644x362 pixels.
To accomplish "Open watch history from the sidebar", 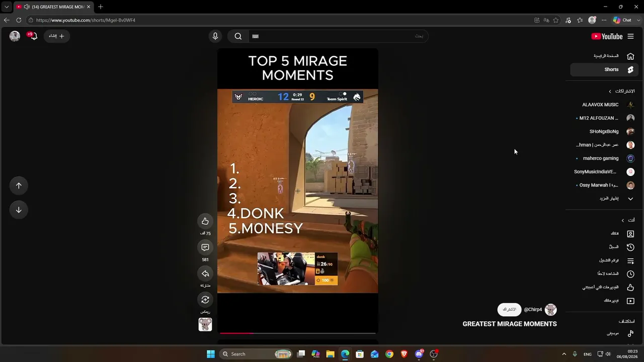I will click(x=604, y=247).
